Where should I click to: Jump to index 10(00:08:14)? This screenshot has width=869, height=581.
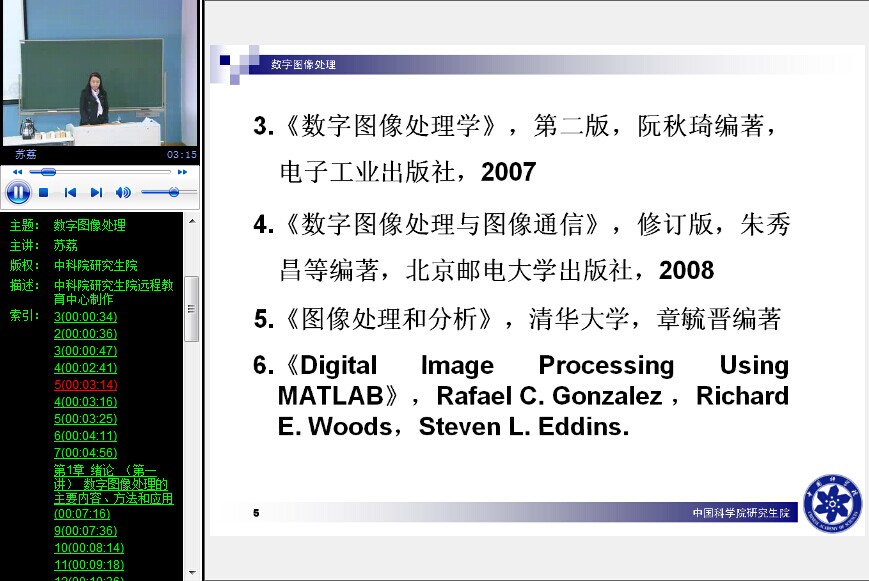89,548
